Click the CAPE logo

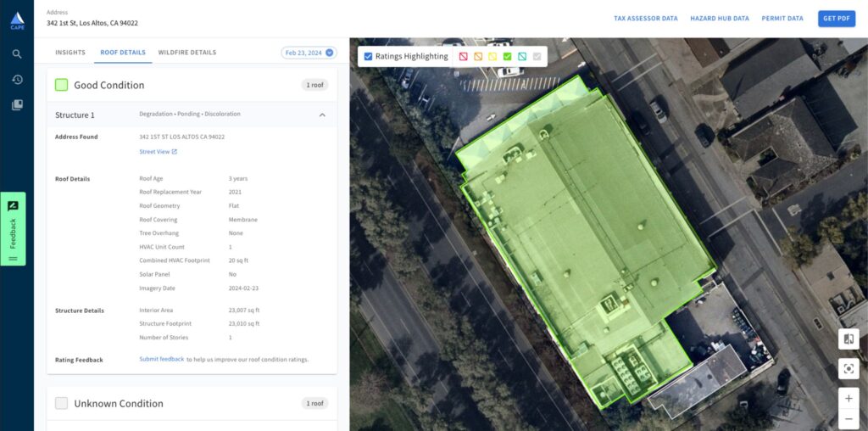coord(17,19)
